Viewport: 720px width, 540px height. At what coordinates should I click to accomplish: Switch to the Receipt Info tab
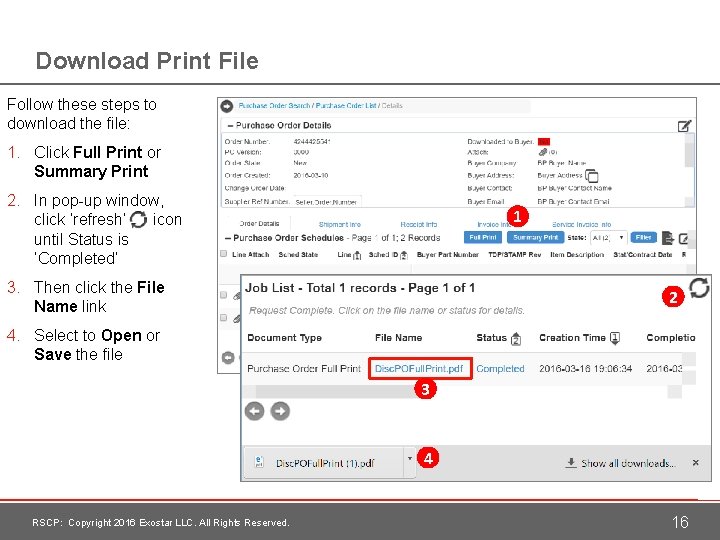click(x=419, y=225)
